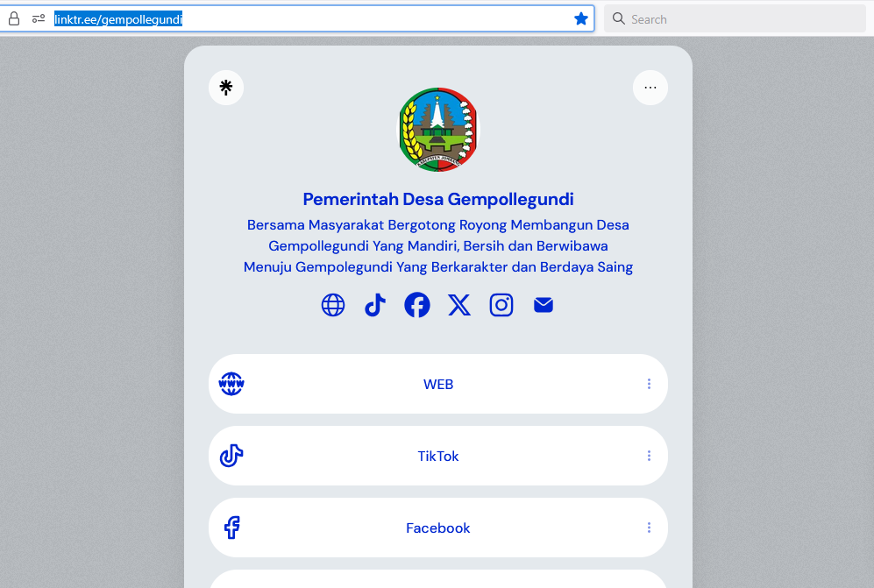Open the site permissions icon in address bar
Viewport: 874px width, 588px height.
point(39,18)
